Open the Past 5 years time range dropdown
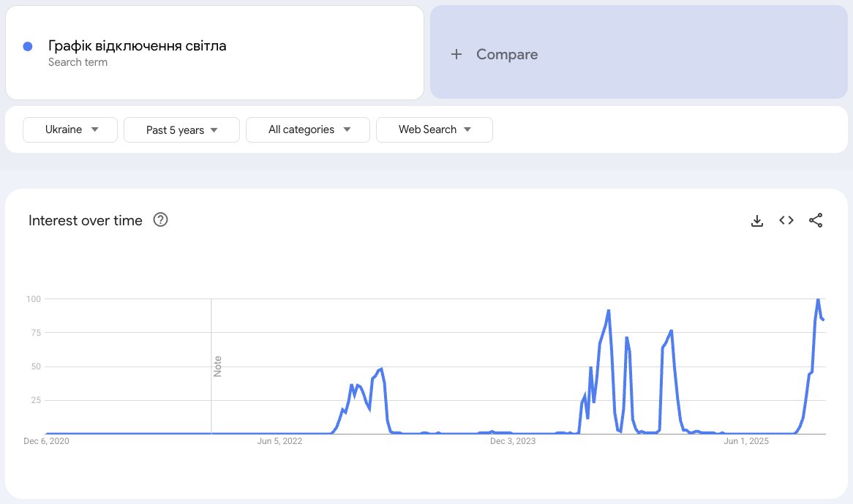Screen dimensions: 853x504 coord(181,130)
